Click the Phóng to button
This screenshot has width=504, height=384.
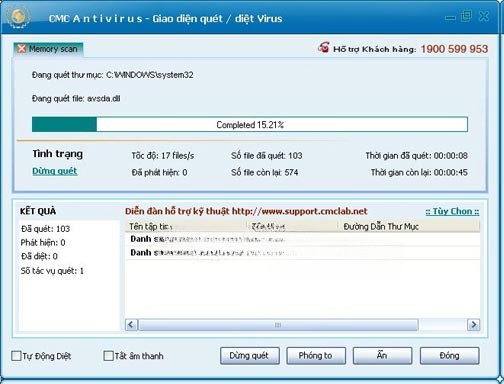[316, 356]
